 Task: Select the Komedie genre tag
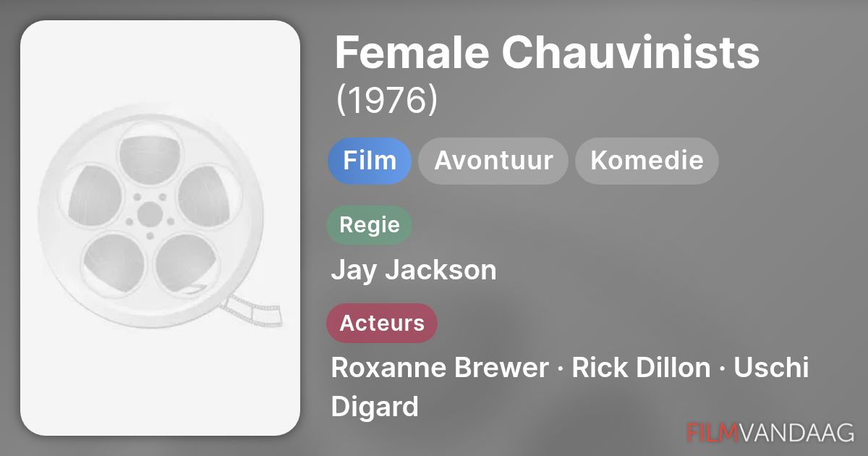point(647,161)
